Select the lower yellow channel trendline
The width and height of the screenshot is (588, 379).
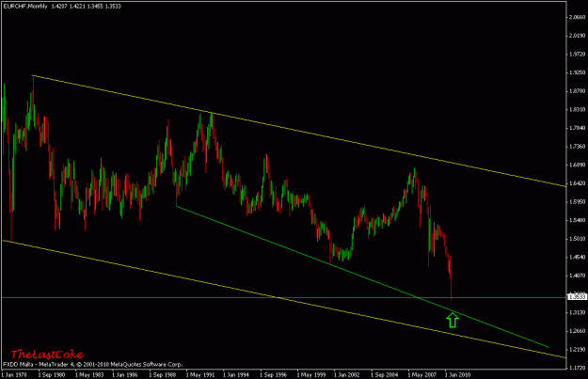tap(284, 299)
